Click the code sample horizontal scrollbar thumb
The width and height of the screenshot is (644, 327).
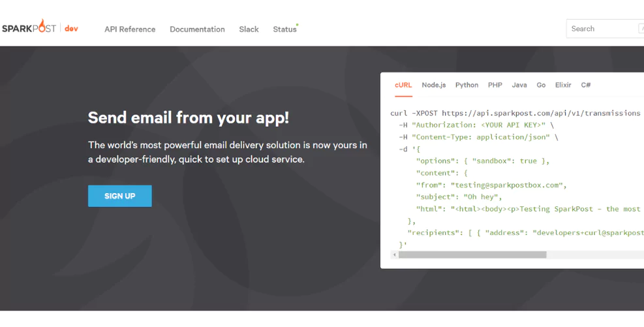[x=472, y=255]
